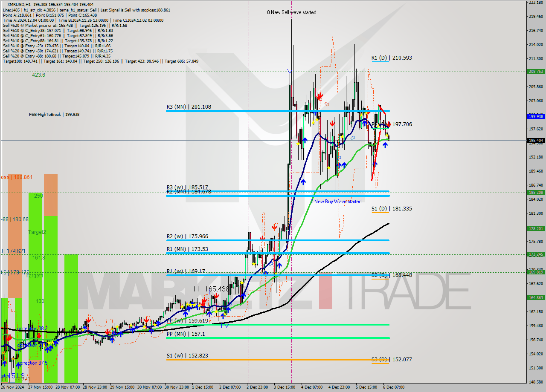Click the 'R2 (MN) | 184.678' label
Image resolution: width=546 pixels, height=392 pixels.
click(x=189, y=192)
